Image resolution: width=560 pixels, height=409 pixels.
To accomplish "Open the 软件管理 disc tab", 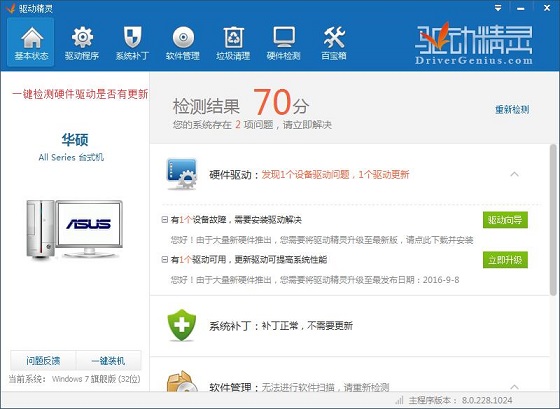I will point(182,43).
